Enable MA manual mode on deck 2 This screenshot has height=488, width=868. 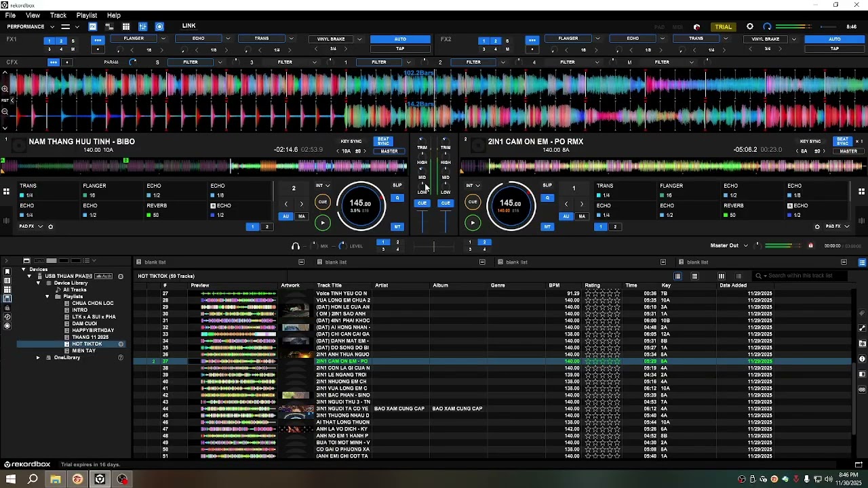pyautogui.click(x=582, y=216)
